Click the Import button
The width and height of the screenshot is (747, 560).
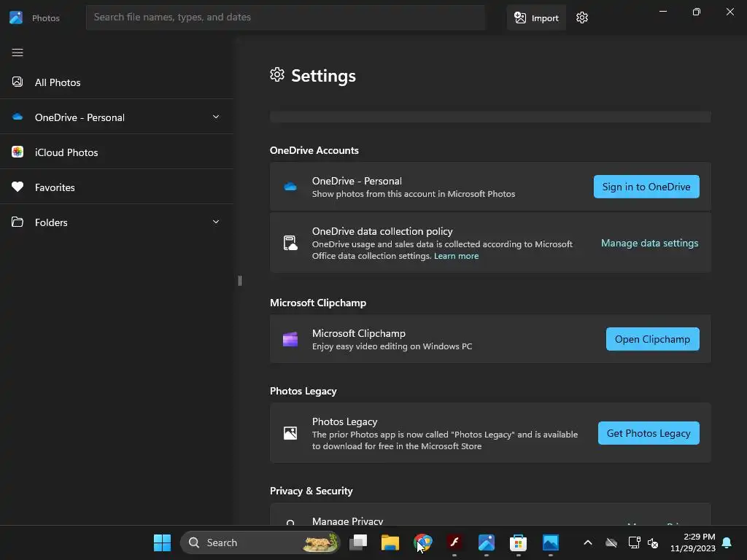click(x=536, y=17)
